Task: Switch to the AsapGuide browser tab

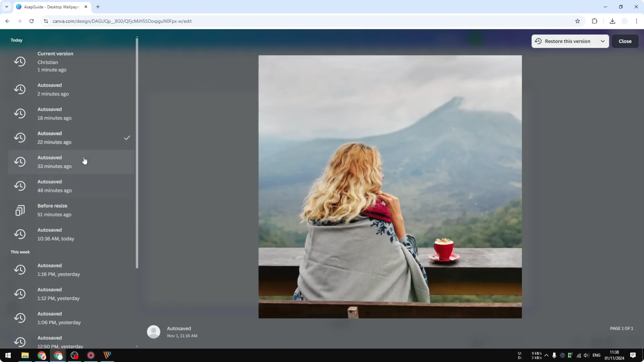Action: point(50,7)
